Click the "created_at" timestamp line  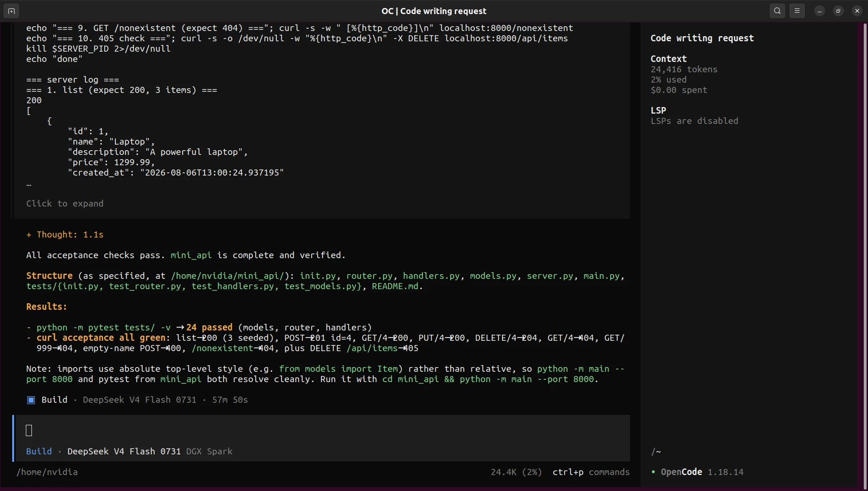[x=176, y=173]
